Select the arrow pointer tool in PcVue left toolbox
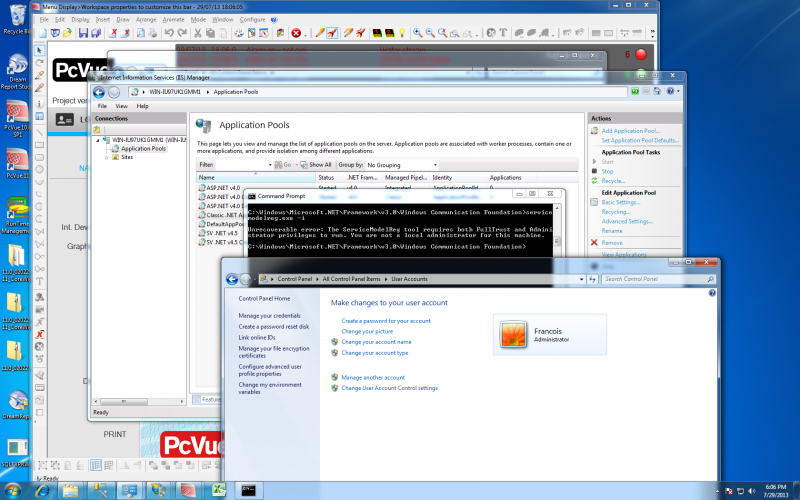 [39, 50]
